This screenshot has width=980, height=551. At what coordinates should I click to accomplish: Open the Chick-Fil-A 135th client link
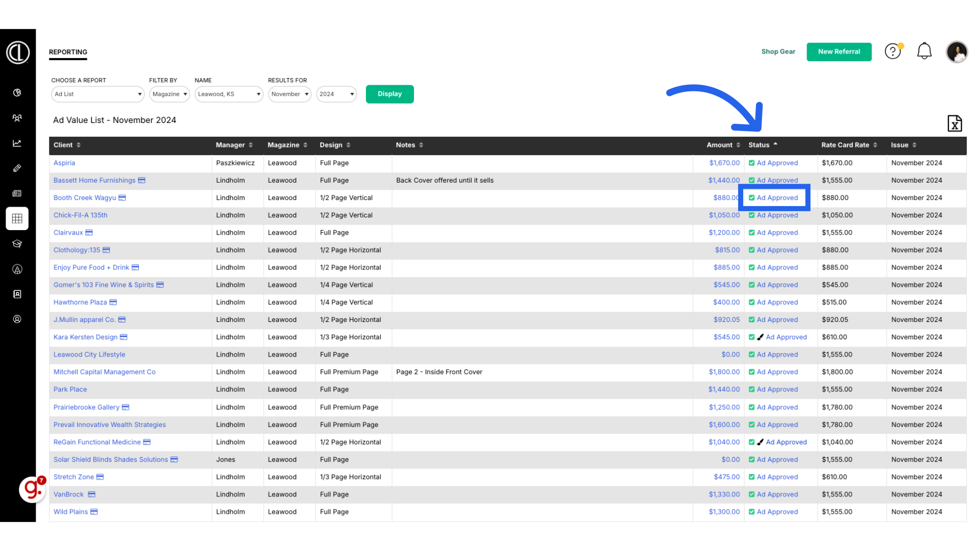pos(80,215)
